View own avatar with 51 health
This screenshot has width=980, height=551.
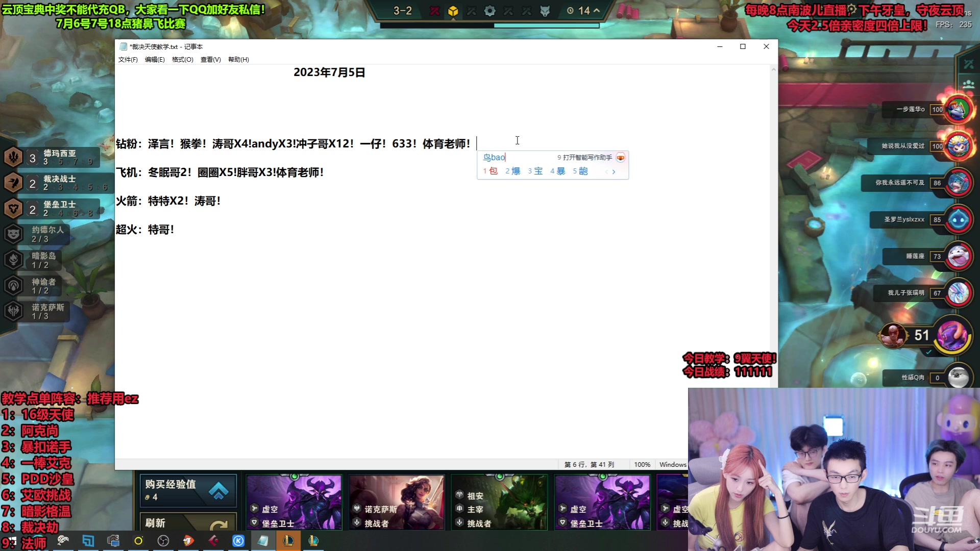pyautogui.click(x=952, y=335)
